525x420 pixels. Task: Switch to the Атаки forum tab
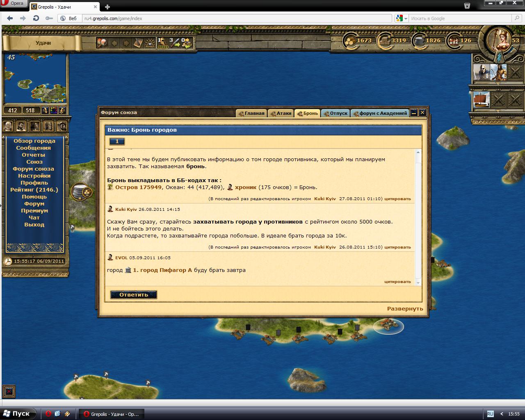(x=281, y=113)
